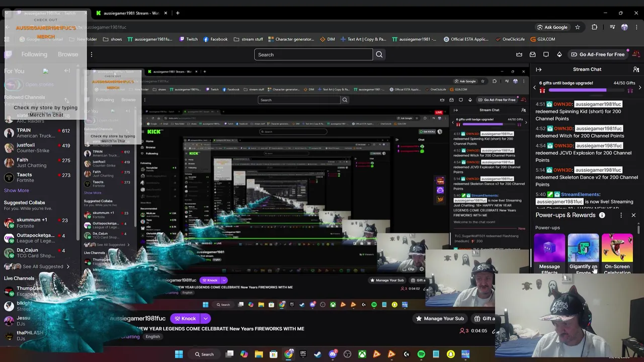Open the Twitch notifications inbox icon
Image resolution: width=644 pixels, height=362 pixels.
pos(533,54)
